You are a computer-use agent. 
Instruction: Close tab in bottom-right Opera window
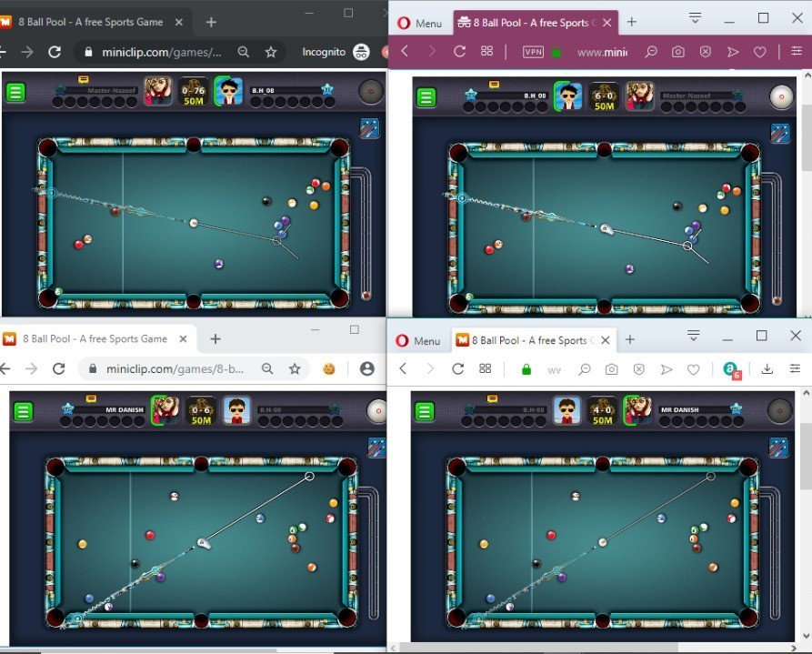coord(605,340)
